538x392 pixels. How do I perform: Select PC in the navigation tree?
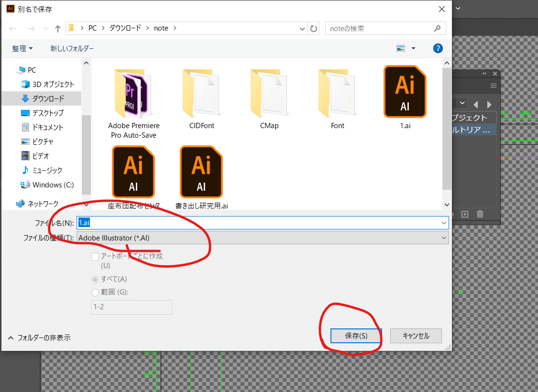tap(32, 70)
